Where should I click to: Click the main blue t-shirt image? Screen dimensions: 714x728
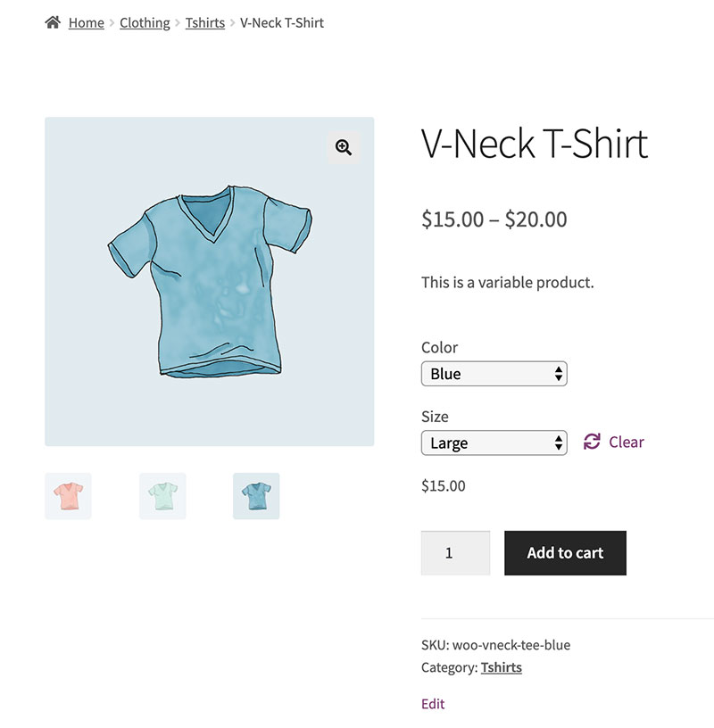[x=210, y=282]
